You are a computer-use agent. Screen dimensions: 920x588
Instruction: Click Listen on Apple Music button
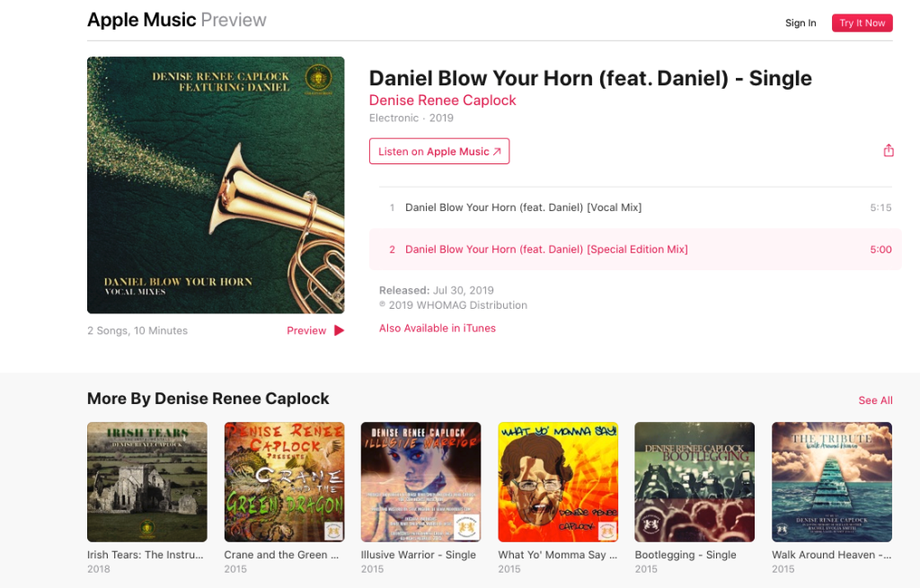(438, 151)
